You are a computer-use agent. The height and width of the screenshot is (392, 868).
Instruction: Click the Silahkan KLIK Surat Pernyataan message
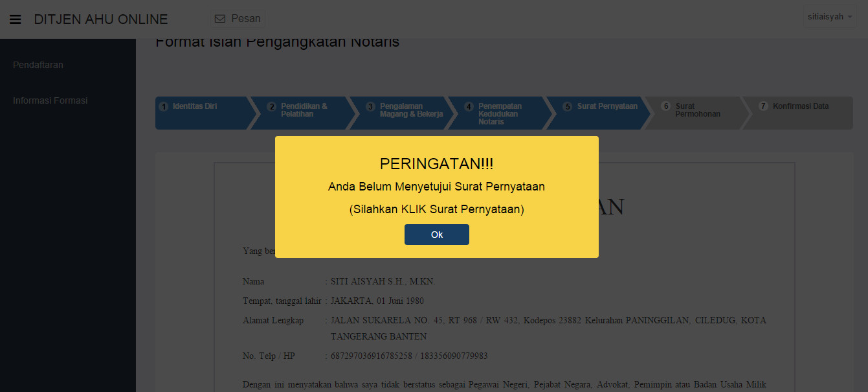coord(436,209)
